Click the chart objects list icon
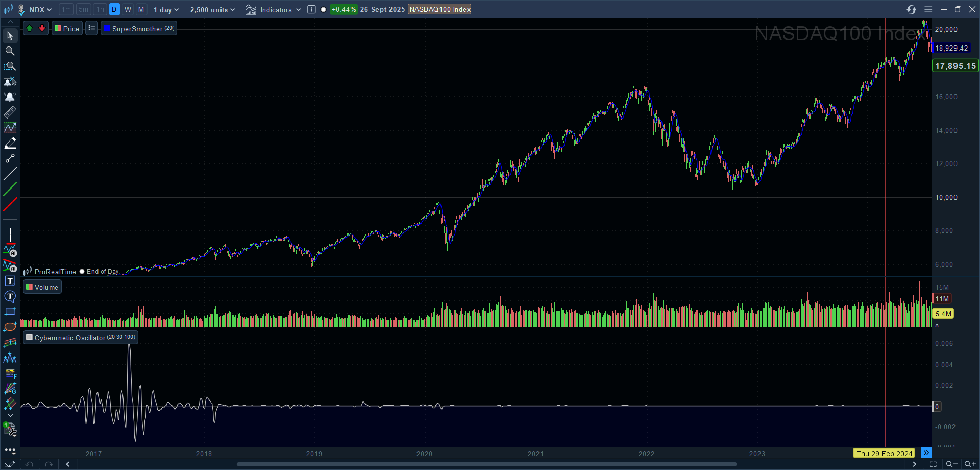The image size is (980, 470). tap(92, 28)
